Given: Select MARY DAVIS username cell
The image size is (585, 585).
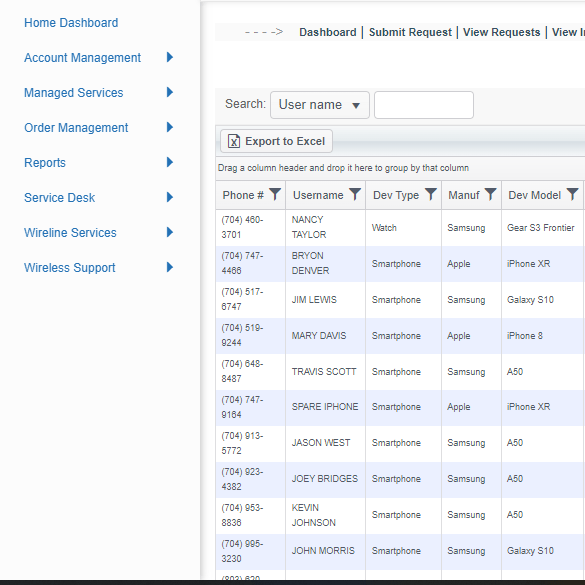Looking at the screenshot, I should click(x=325, y=335).
